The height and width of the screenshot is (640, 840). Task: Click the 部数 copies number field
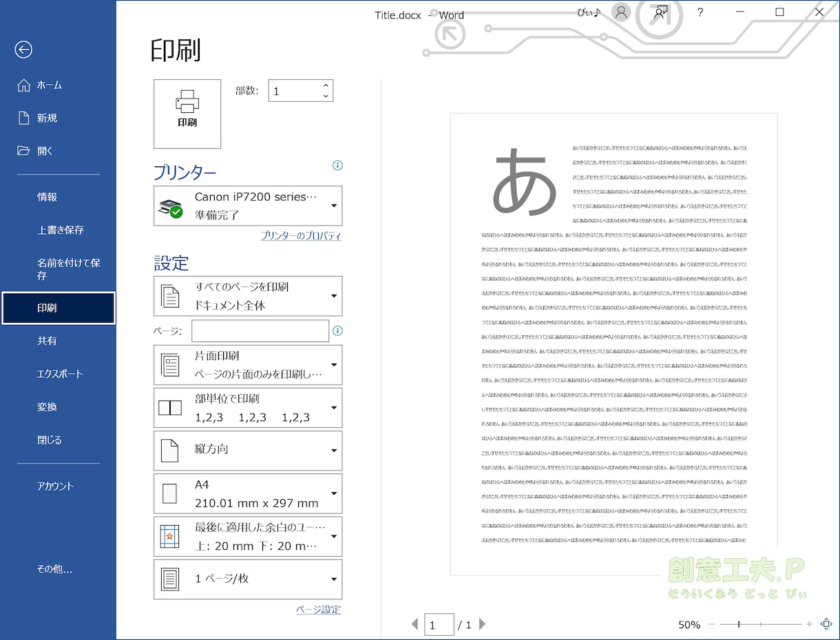pyautogui.click(x=294, y=91)
